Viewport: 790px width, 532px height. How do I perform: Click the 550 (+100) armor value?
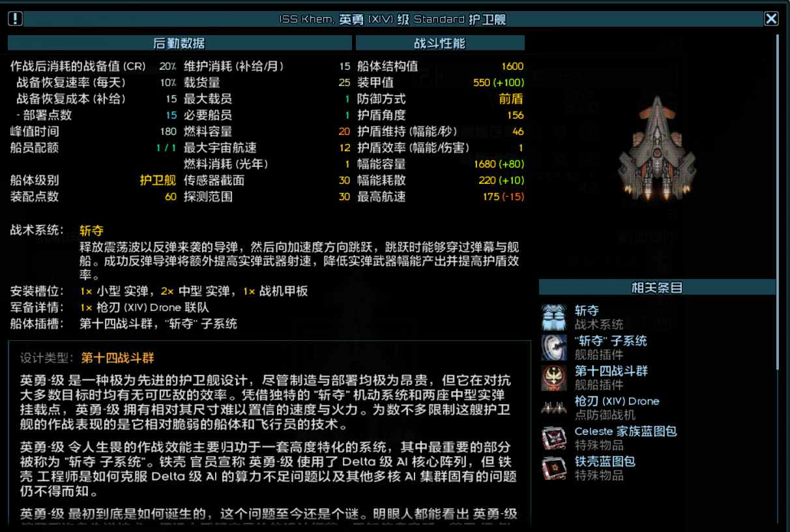[499, 83]
